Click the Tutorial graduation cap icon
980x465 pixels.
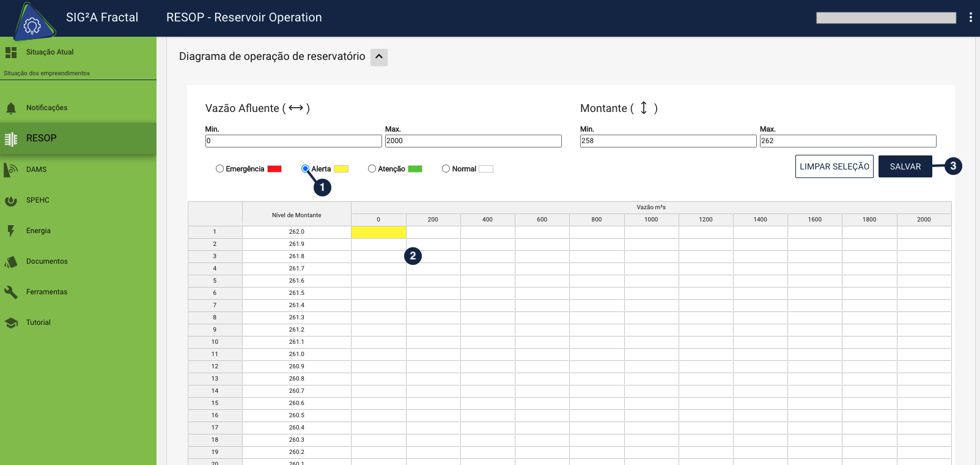click(11, 322)
